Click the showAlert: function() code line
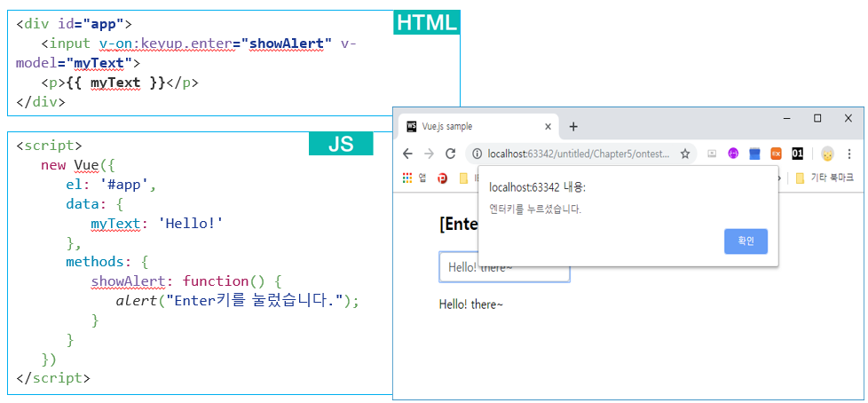 coord(186,281)
